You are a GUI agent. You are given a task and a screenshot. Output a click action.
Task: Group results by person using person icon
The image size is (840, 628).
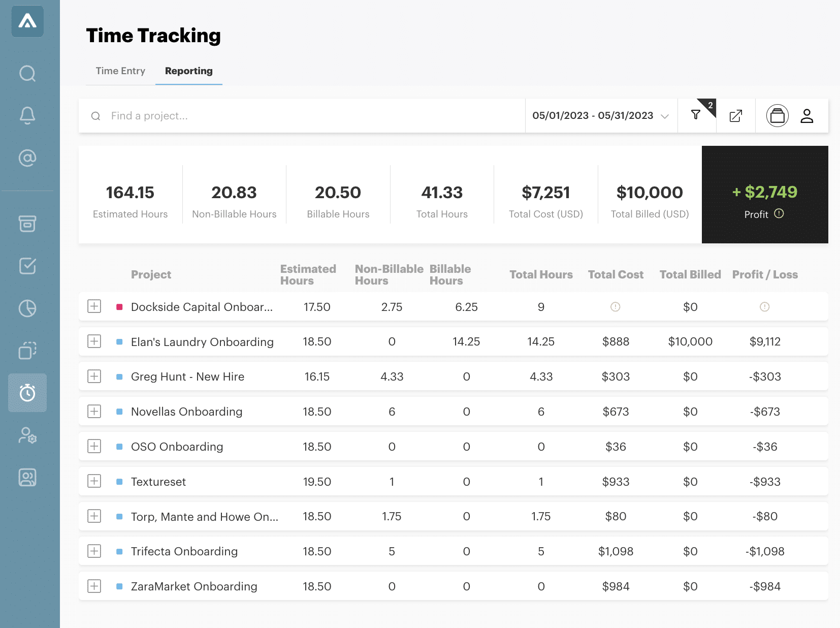pyautogui.click(x=807, y=115)
